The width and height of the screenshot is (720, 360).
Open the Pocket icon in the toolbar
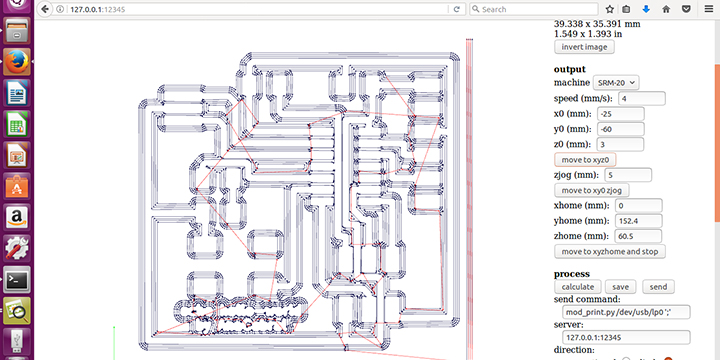686,9
